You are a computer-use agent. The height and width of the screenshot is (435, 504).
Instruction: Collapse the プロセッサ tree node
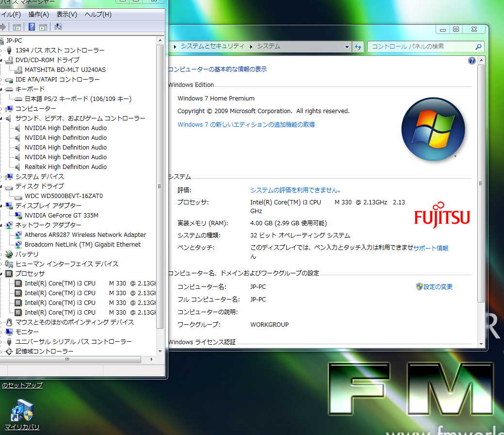pos(1,274)
